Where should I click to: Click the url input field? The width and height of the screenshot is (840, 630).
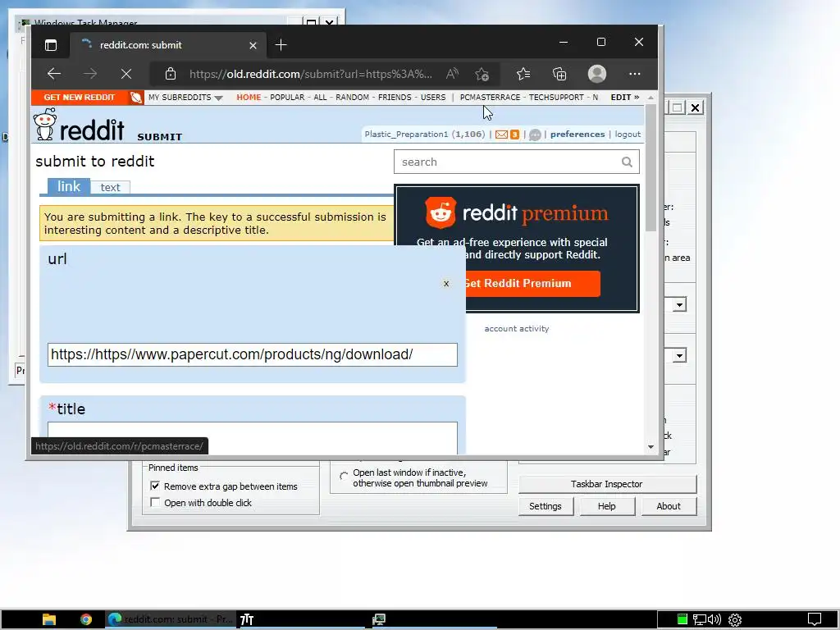point(253,354)
